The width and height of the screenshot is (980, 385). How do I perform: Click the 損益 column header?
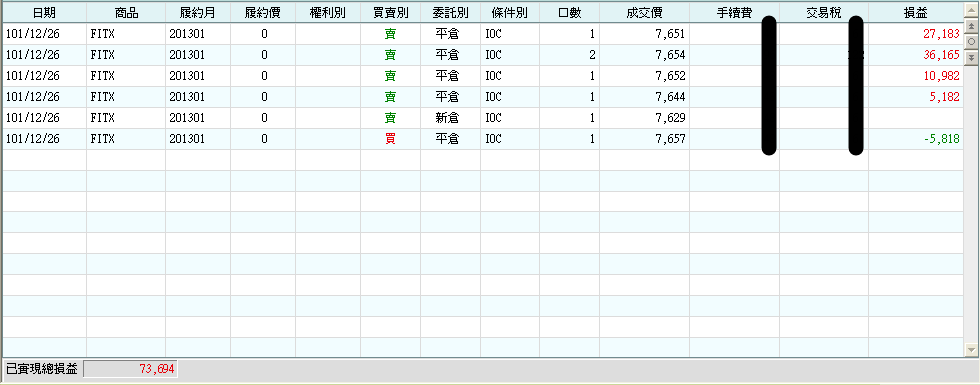[915, 13]
